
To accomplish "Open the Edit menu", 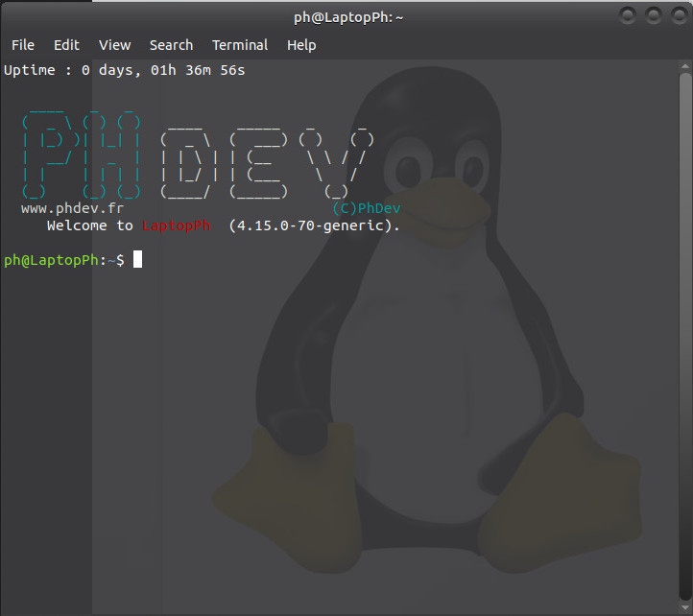I will (x=66, y=45).
